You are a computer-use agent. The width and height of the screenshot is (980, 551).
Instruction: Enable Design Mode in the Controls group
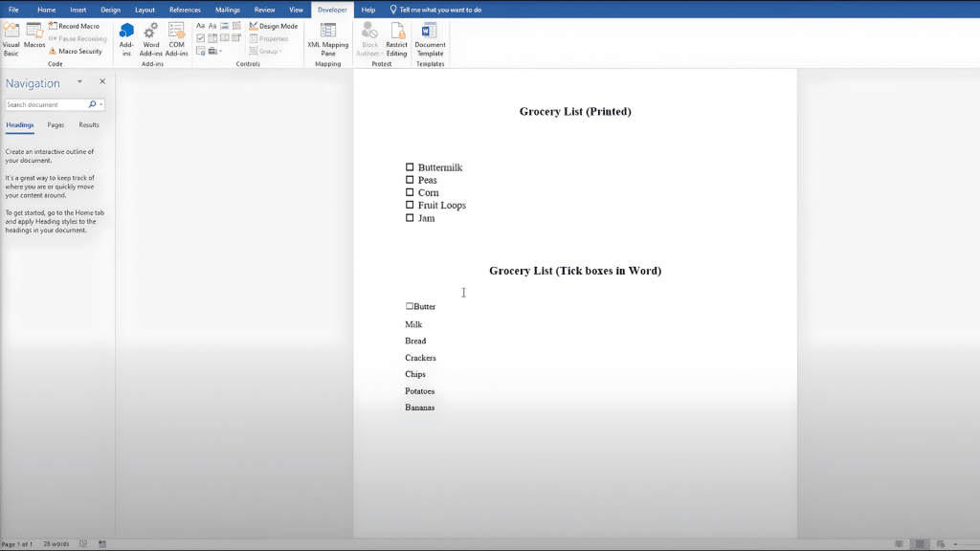(274, 26)
